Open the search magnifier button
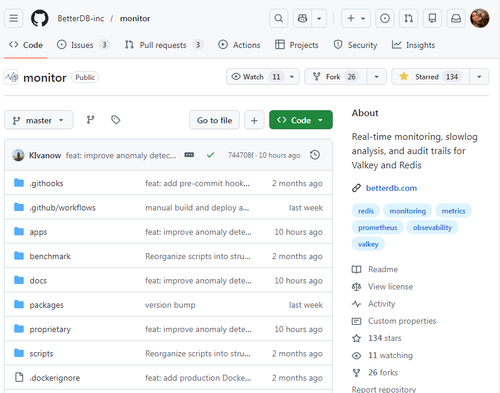This screenshot has height=393, width=500. point(279,18)
